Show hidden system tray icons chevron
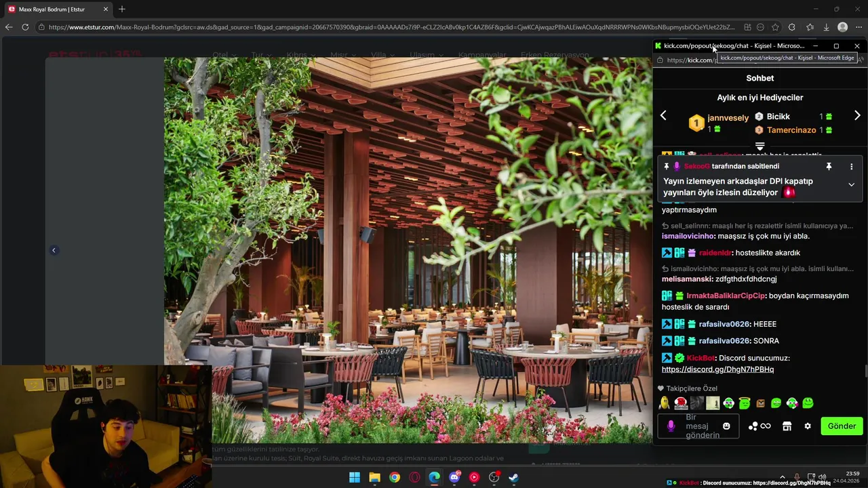The height and width of the screenshot is (488, 868). 782,477
